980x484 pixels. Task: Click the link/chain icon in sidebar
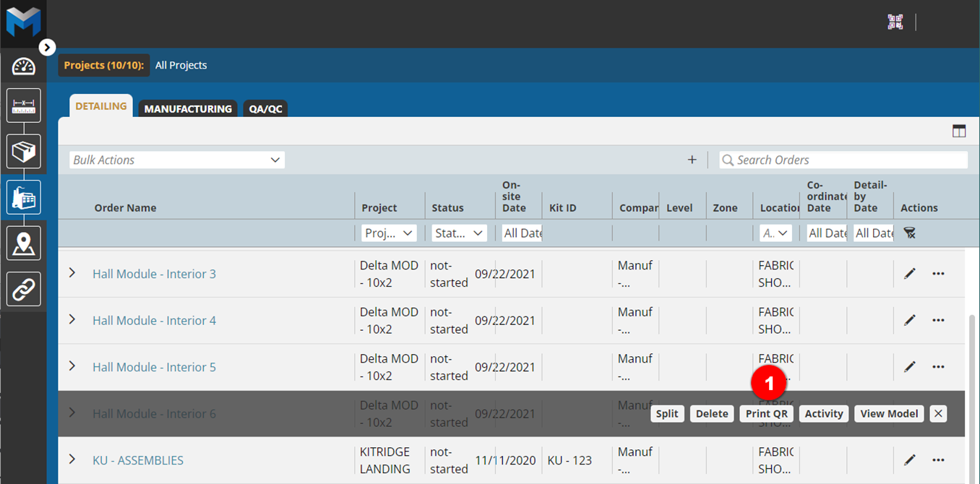pos(23,288)
